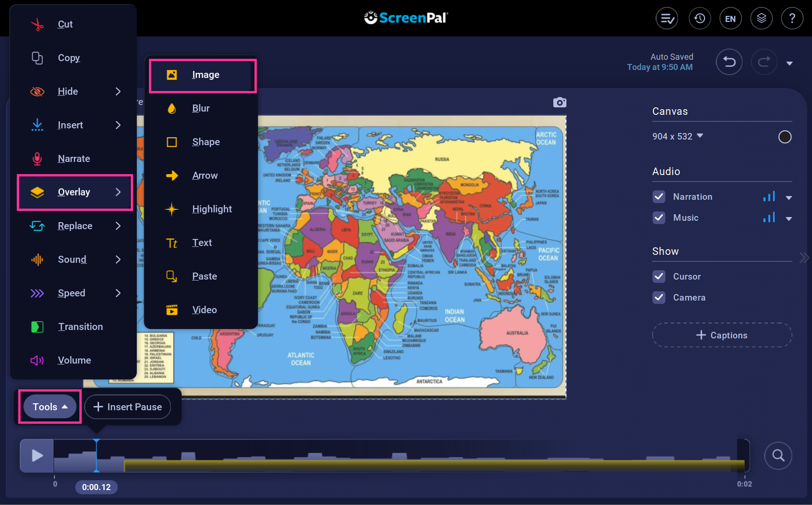This screenshot has width=812, height=505.
Task: Choose Transition in the Tools menu
Action: [x=74, y=327]
